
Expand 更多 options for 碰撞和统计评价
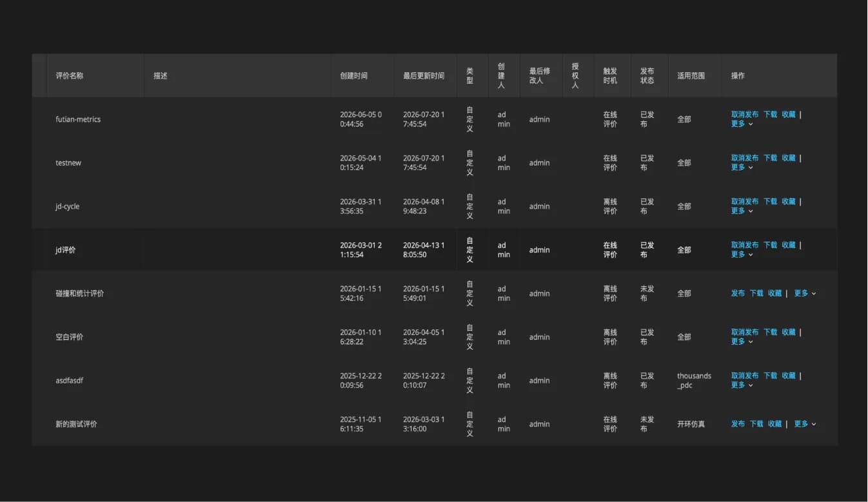click(805, 293)
